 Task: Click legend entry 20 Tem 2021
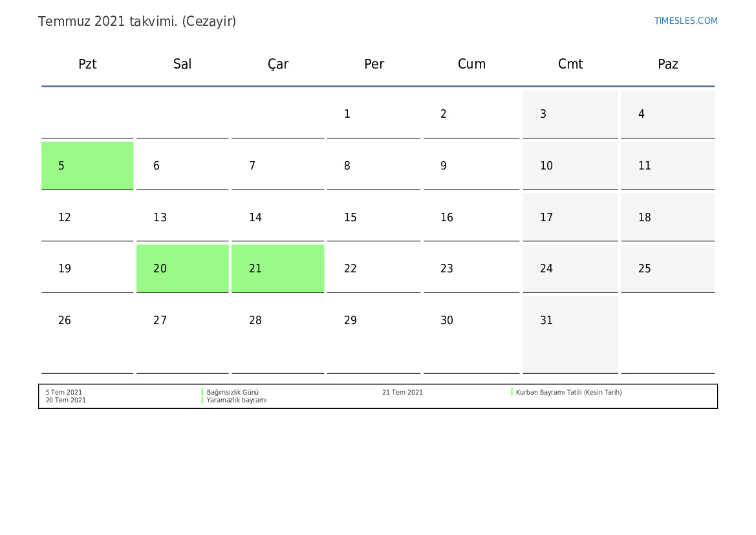[x=65, y=400]
